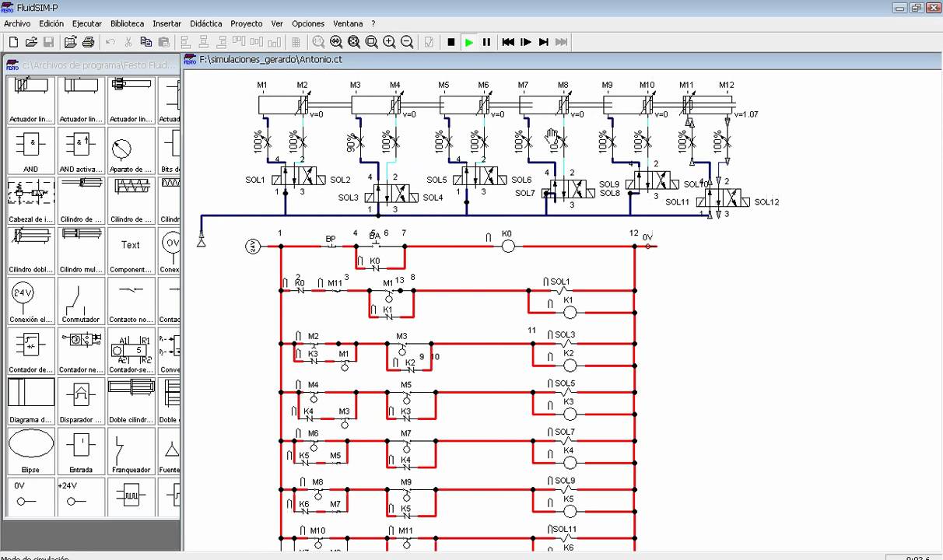Image resolution: width=943 pixels, height=560 pixels.
Task: Click the Paste clipboard icon
Action: (164, 42)
